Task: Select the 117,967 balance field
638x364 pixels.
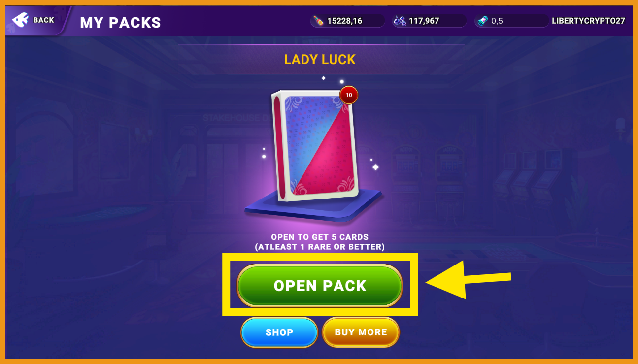Action: (x=429, y=21)
